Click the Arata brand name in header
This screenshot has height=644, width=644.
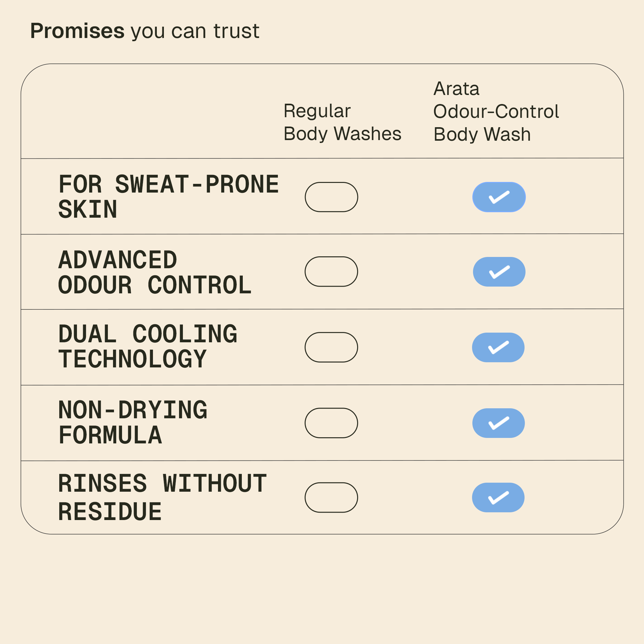tap(456, 89)
